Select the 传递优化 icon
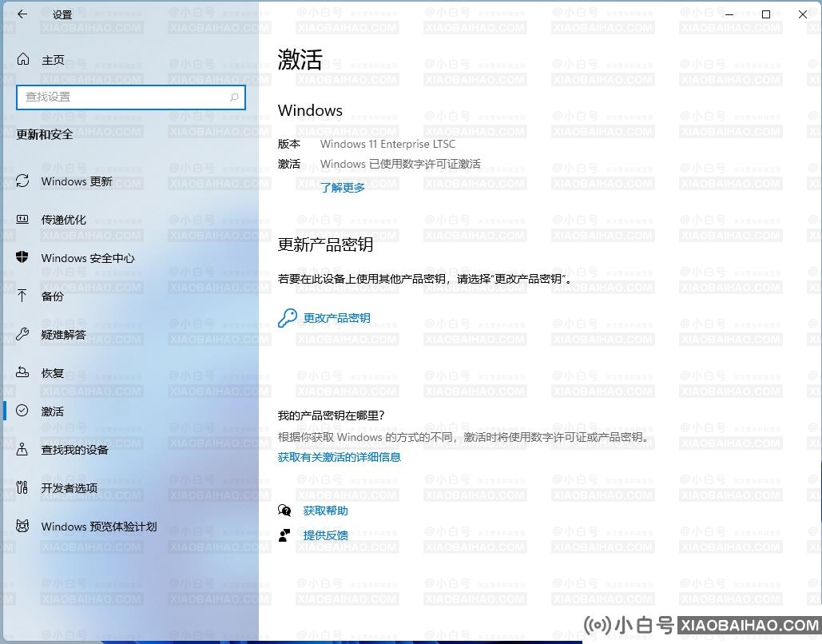This screenshot has height=644, width=822. (x=22, y=219)
